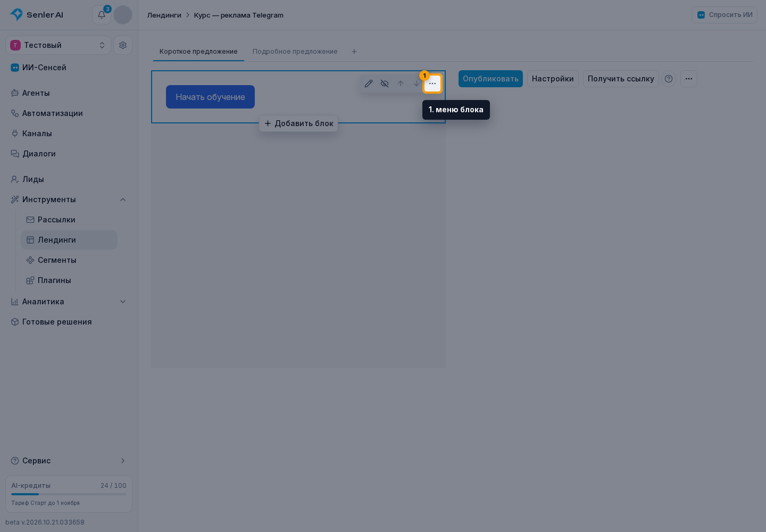Click the edit pencil icon on block

(369, 84)
